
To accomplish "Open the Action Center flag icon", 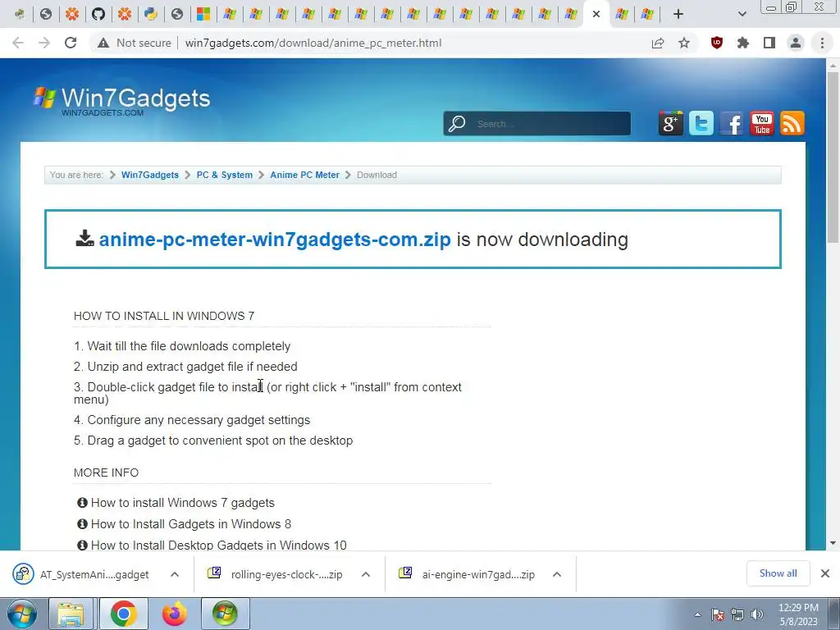I will [718, 614].
